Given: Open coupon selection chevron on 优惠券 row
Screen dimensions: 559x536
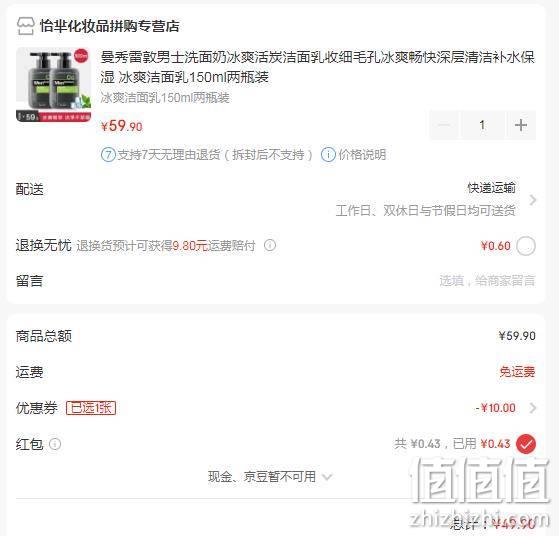Looking at the screenshot, I should coord(533,408).
